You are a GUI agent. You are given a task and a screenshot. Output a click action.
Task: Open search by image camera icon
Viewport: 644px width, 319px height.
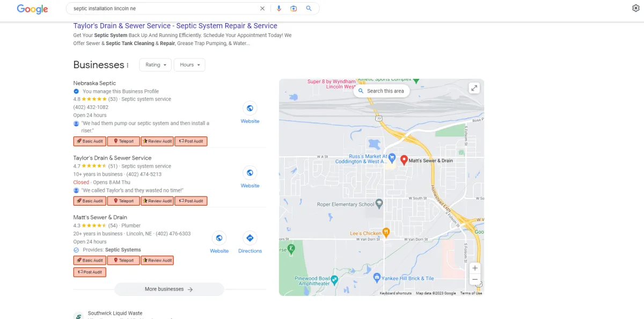[294, 9]
